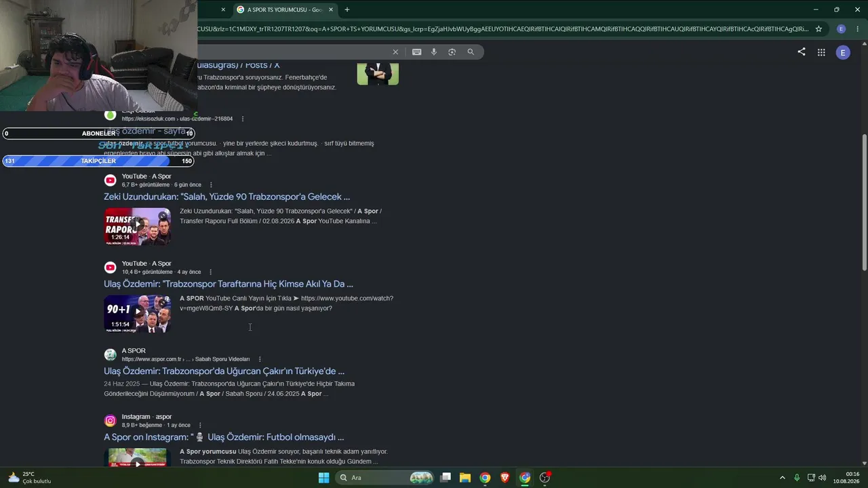This screenshot has height=488, width=868.
Task: Open the Google apps grid
Action: (x=821, y=52)
